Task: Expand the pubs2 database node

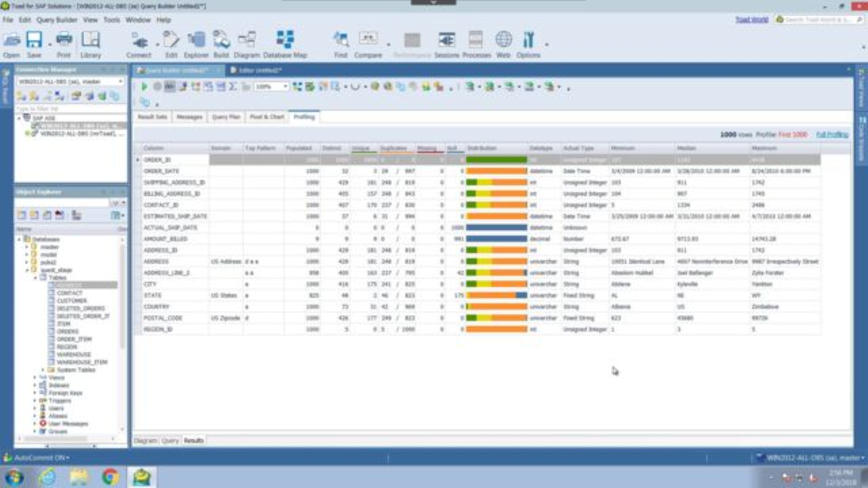Action: pos(28,262)
